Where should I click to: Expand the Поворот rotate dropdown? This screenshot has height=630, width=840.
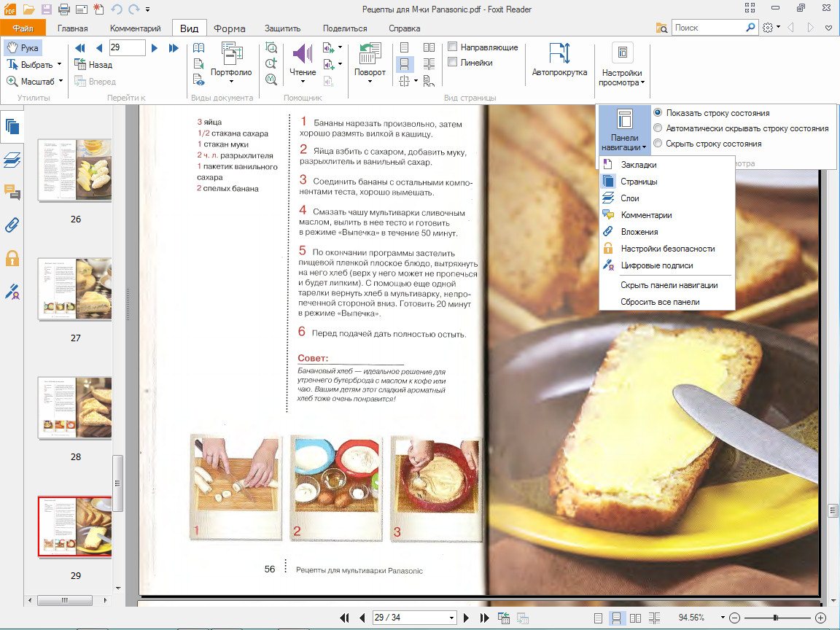pos(370,82)
